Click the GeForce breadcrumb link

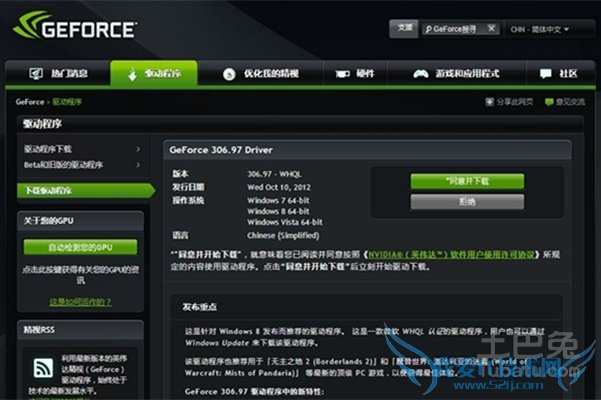coord(30,102)
